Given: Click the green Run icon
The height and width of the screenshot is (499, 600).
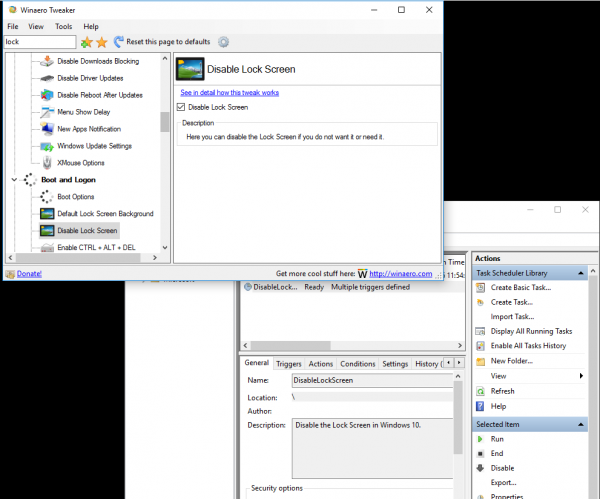Looking at the screenshot, I should click(480, 439).
